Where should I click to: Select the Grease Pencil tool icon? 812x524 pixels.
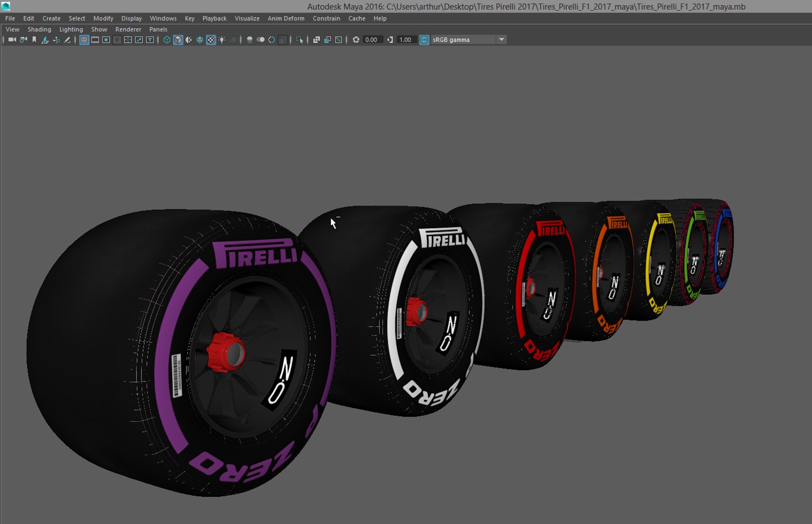pyautogui.click(x=67, y=40)
